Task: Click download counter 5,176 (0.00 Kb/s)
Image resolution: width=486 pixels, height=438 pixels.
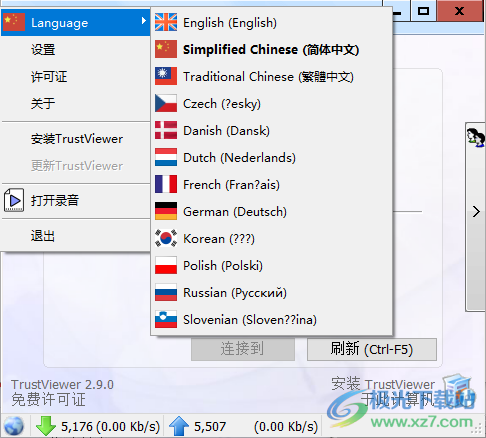Action: [x=110, y=426]
